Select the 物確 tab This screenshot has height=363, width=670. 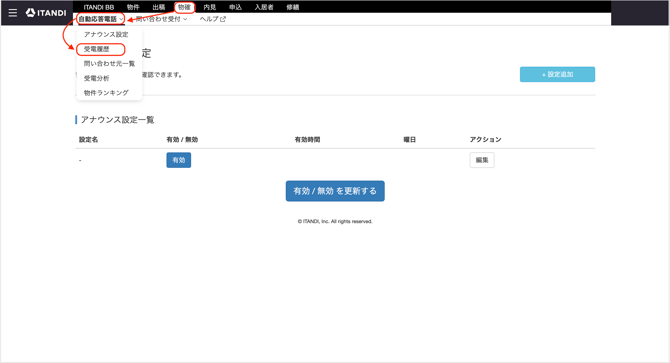pyautogui.click(x=185, y=7)
